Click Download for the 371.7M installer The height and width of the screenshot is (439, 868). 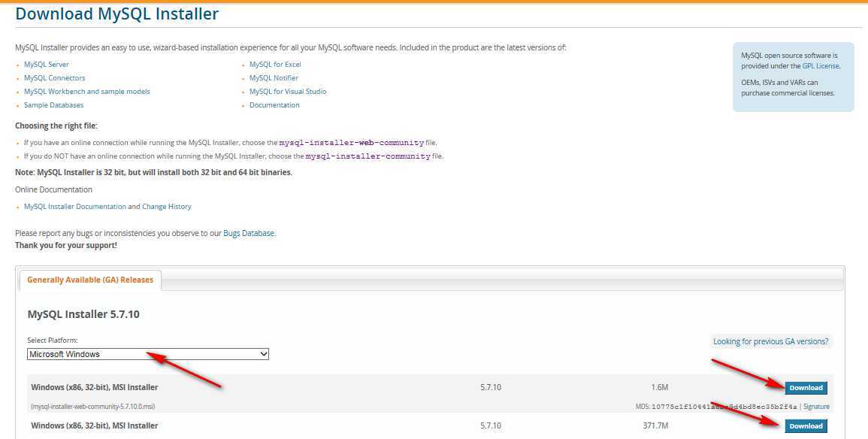point(806,426)
